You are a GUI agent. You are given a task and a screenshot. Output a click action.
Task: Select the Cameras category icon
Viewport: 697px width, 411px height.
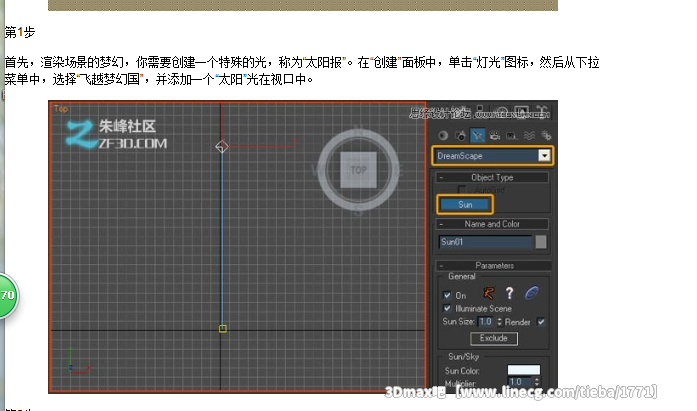495,136
